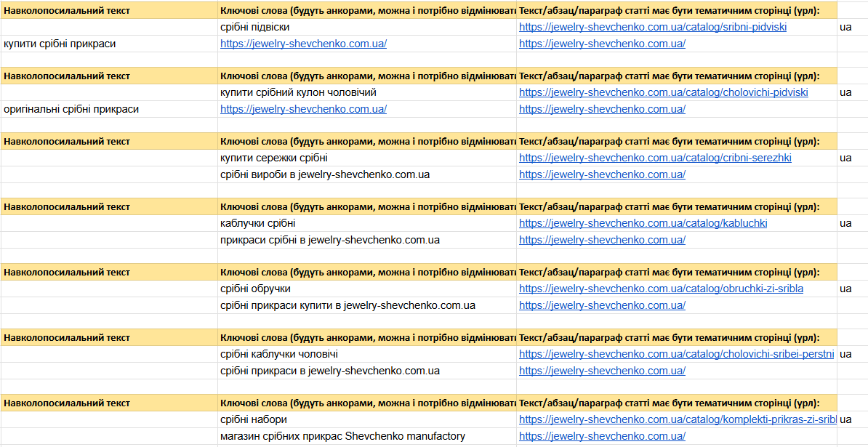Open homepage link beside срібні вироби в jewelry-shevchenko.com.ua
Screen dimensions: 868x447
pos(602,174)
